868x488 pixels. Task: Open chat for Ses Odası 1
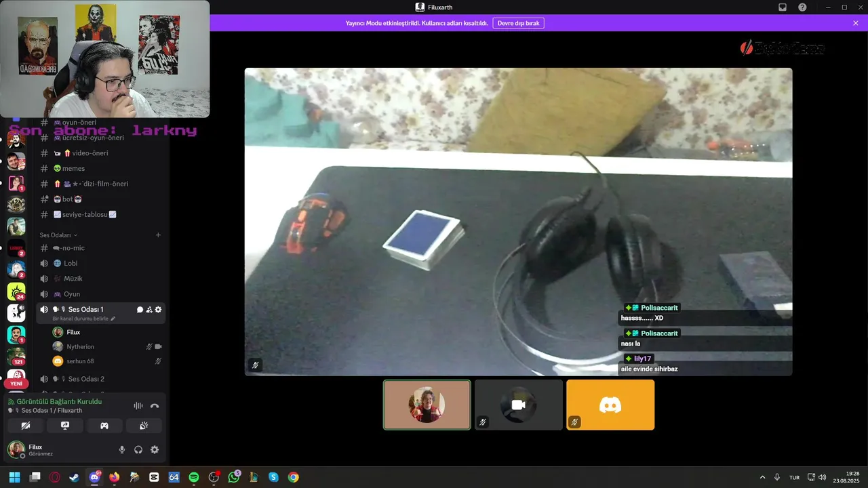click(140, 310)
